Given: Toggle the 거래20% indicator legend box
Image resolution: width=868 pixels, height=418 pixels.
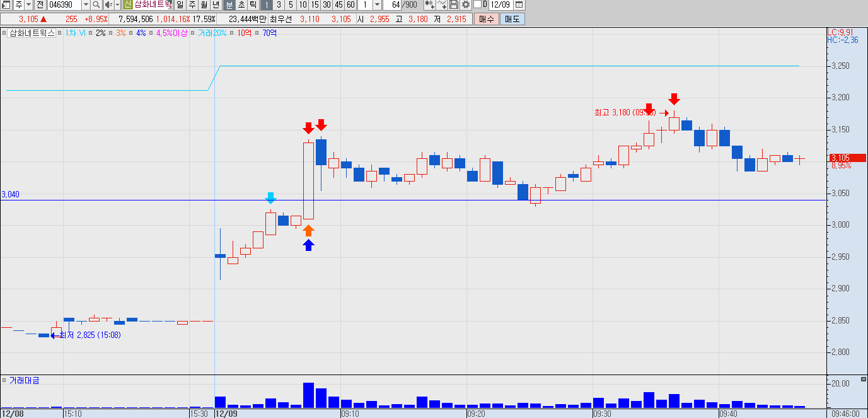Looking at the screenshot, I should click(194, 33).
